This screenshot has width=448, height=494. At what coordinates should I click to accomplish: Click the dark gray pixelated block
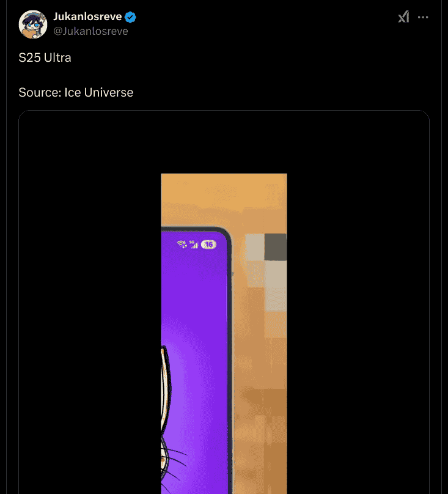[276, 247]
